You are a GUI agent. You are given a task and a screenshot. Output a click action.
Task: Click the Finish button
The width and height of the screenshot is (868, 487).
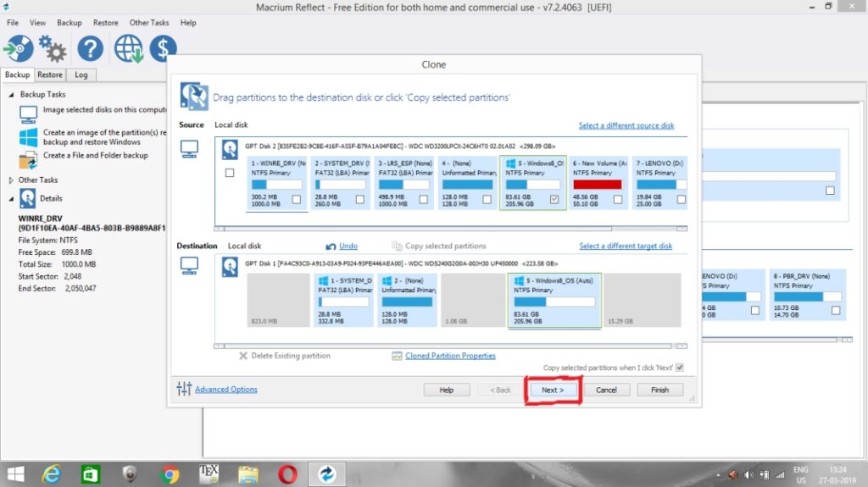tap(659, 390)
